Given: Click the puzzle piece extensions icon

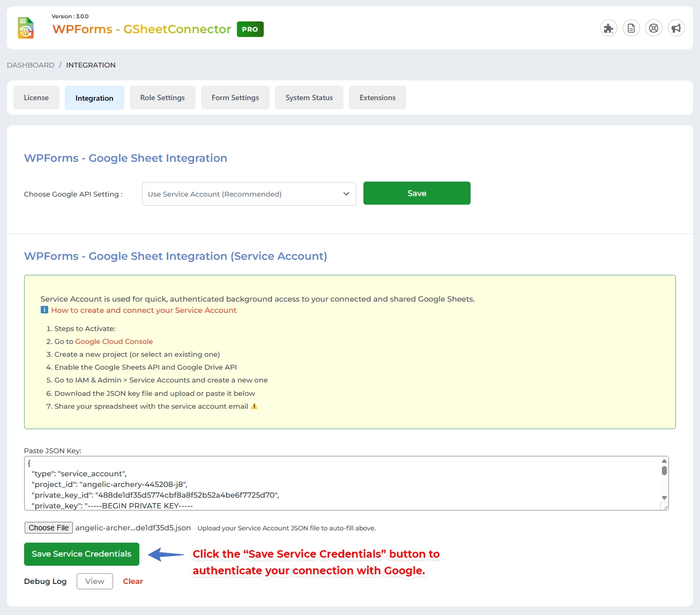Looking at the screenshot, I should [x=608, y=28].
